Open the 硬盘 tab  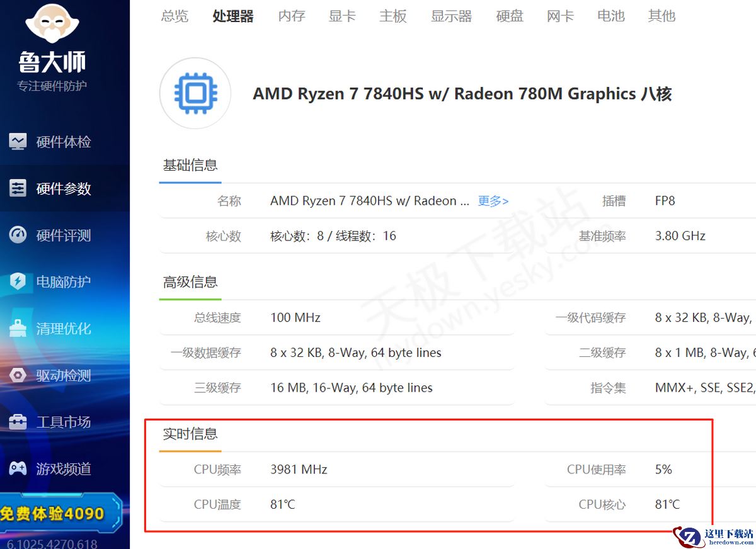pos(510,16)
